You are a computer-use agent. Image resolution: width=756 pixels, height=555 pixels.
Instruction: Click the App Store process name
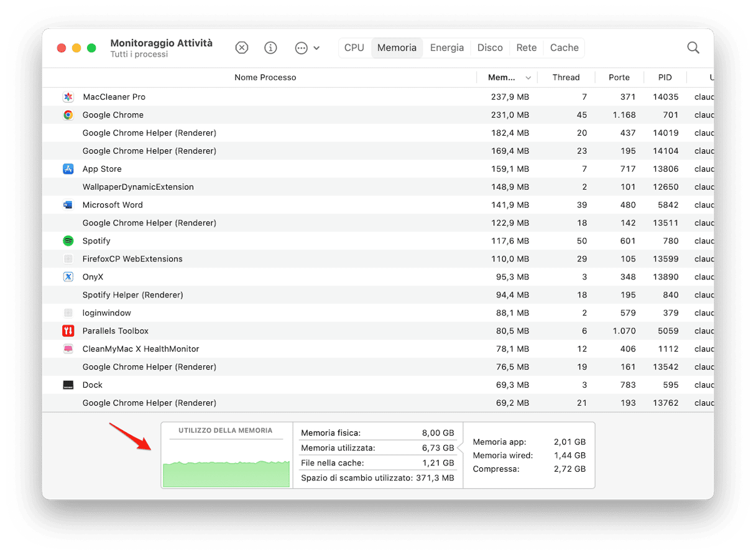pos(102,169)
